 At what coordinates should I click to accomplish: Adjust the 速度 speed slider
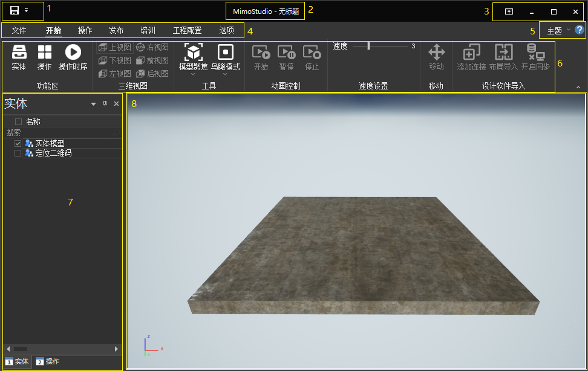tap(368, 46)
